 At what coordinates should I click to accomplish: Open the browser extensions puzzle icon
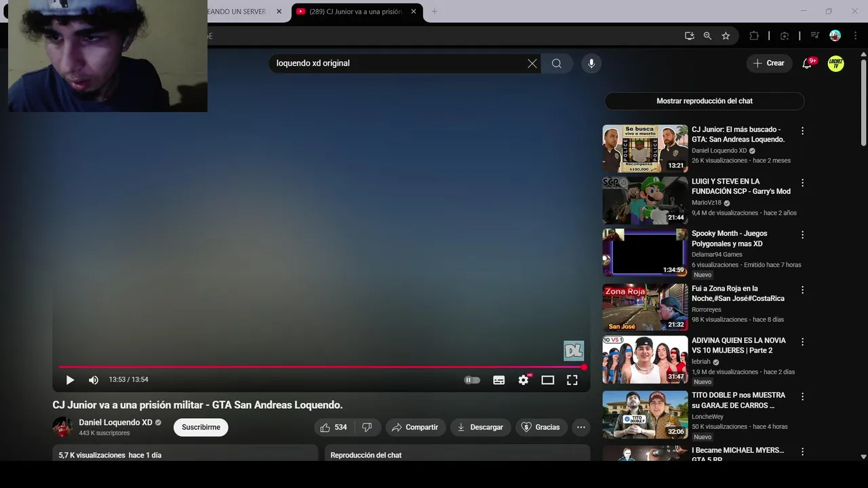753,36
